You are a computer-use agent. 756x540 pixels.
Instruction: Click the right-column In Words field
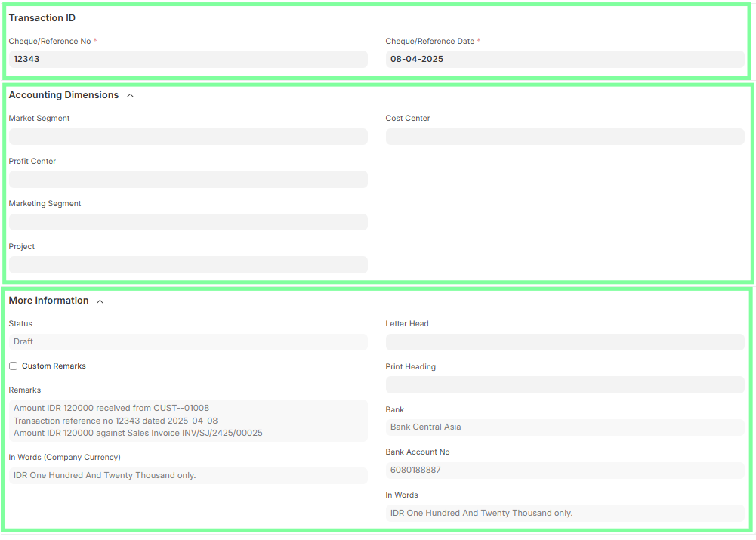(x=564, y=514)
